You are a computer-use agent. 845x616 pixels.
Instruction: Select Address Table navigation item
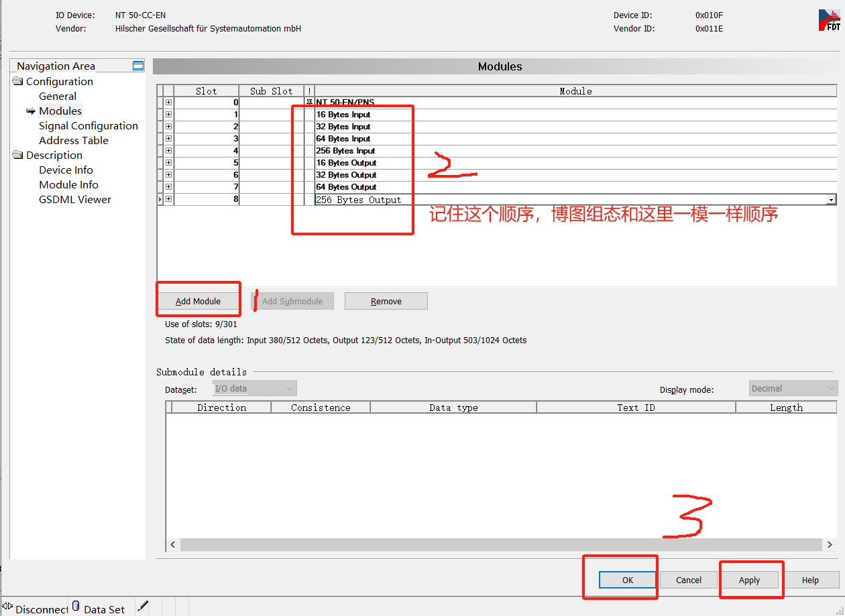(73, 140)
